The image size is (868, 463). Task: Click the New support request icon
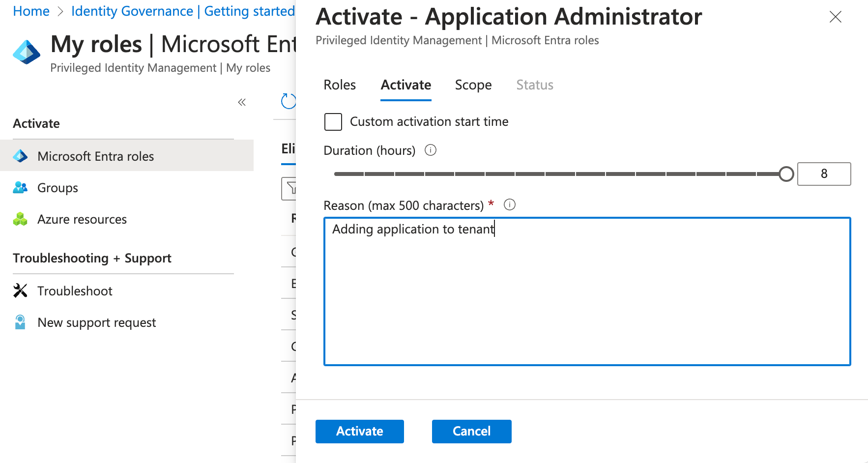[x=20, y=322]
